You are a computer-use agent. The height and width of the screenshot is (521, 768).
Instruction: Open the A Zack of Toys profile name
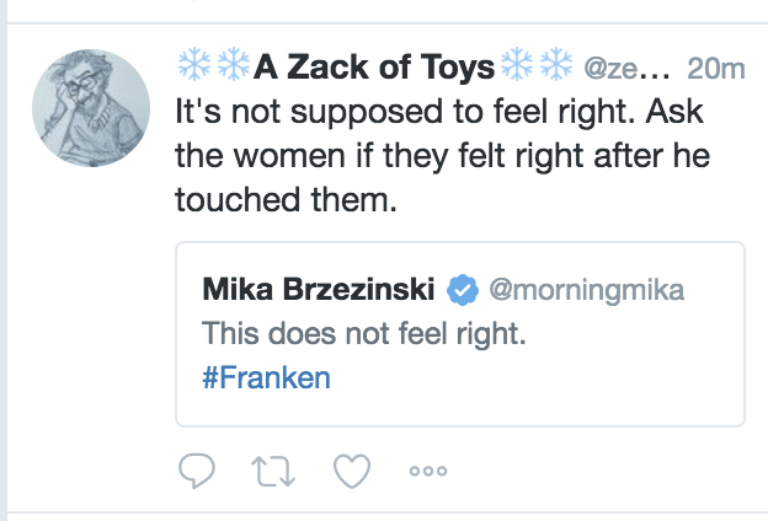pos(374,67)
